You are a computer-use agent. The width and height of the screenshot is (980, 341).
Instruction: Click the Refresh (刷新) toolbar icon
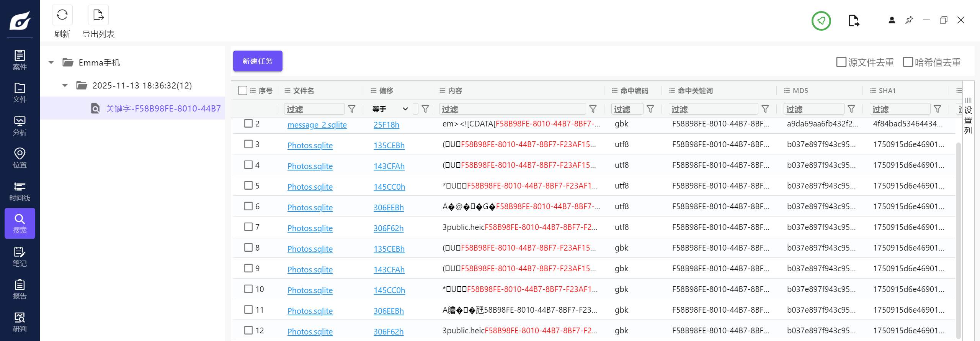[62, 15]
